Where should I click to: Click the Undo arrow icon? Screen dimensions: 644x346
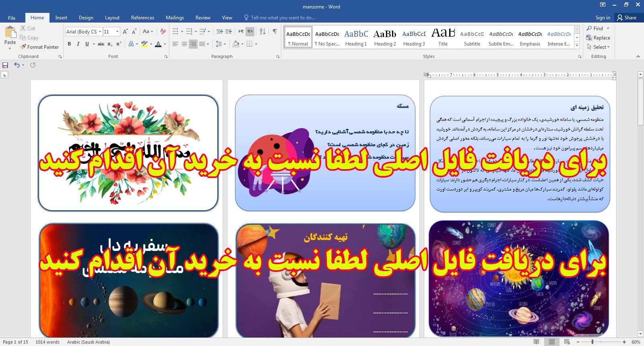pos(17,65)
